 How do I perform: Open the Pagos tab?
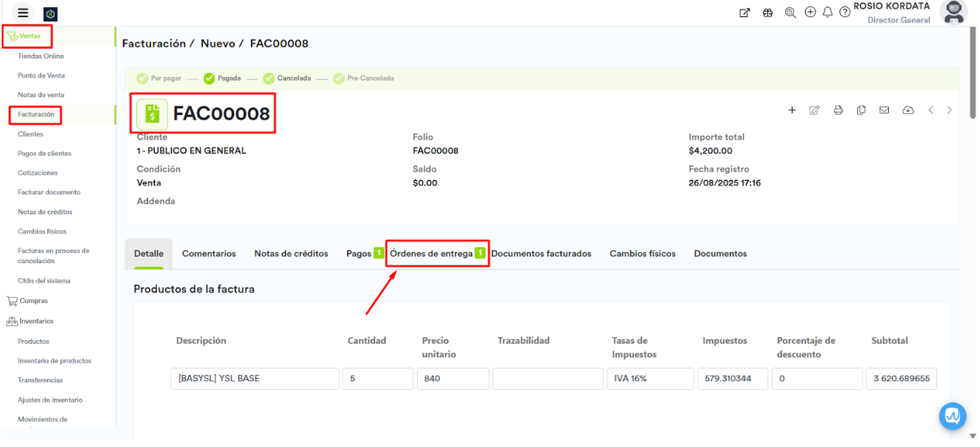(359, 254)
